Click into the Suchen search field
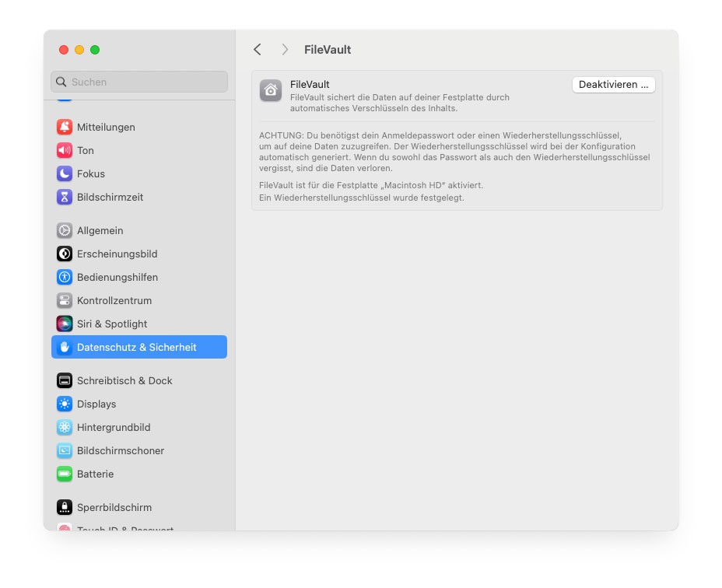 (139, 82)
